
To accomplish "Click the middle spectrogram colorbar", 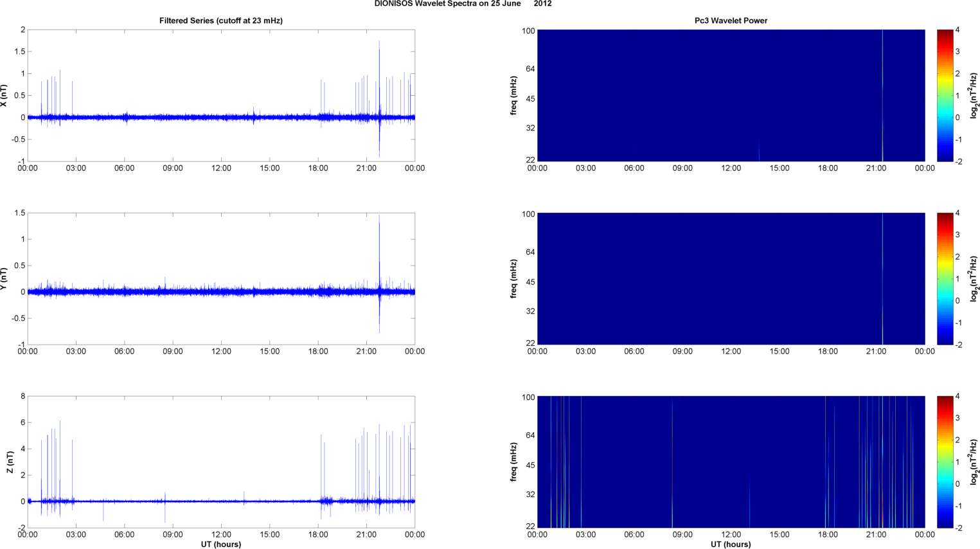I will (945, 279).
